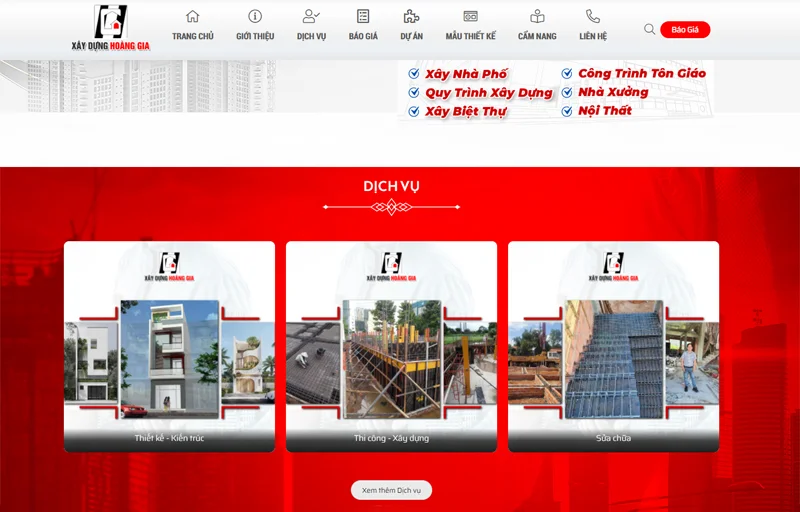Click the checkmark beside Nội Thất

click(x=567, y=111)
